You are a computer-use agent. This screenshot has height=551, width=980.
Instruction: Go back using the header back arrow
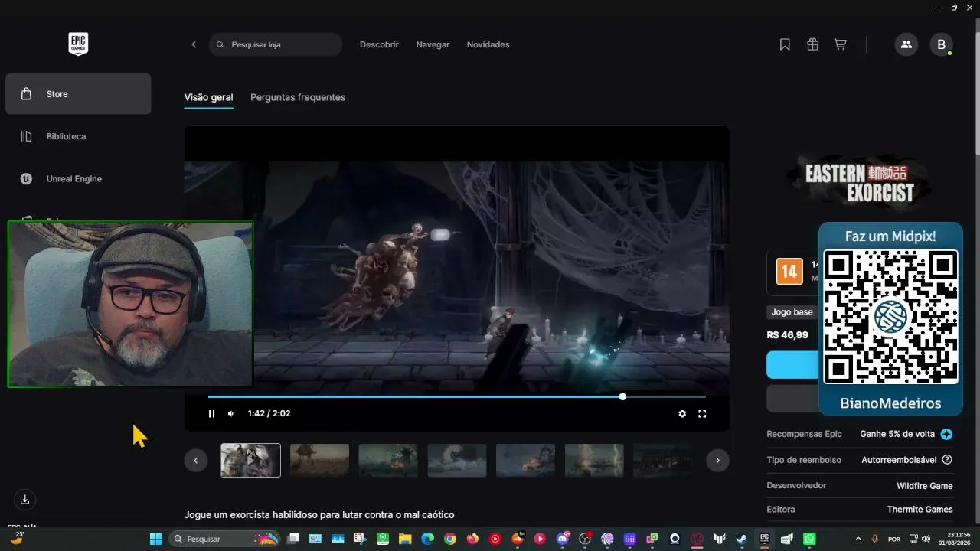pyautogui.click(x=194, y=44)
